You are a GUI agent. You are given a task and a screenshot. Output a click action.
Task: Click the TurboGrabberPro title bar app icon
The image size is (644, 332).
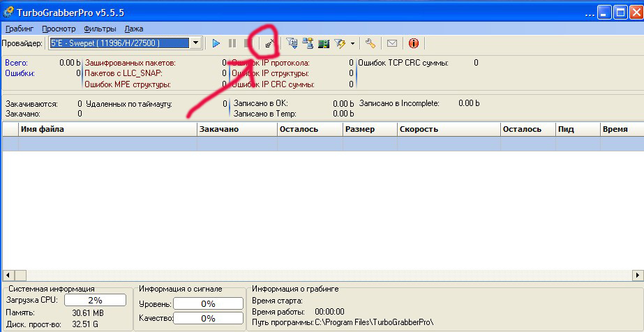(x=8, y=13)
